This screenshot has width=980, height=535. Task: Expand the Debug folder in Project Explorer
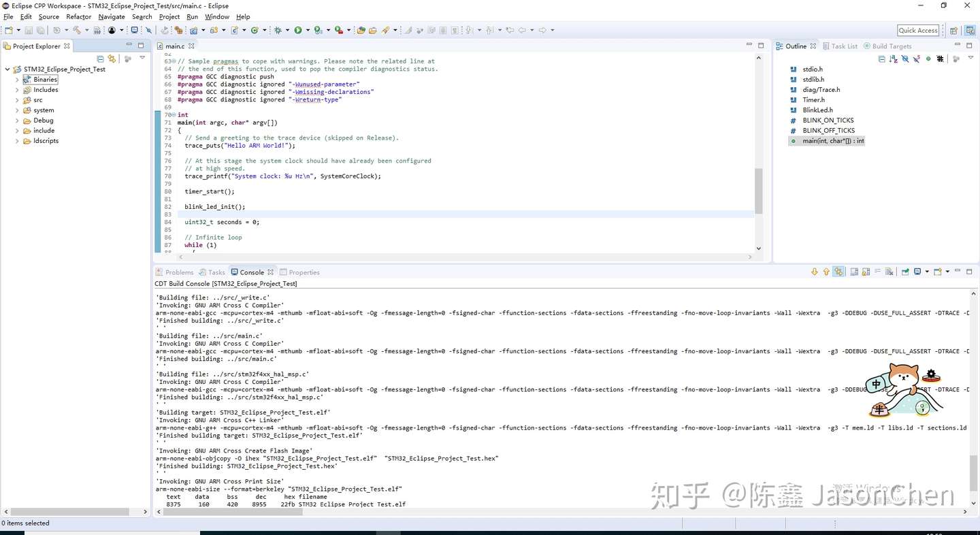coord(17,120)
